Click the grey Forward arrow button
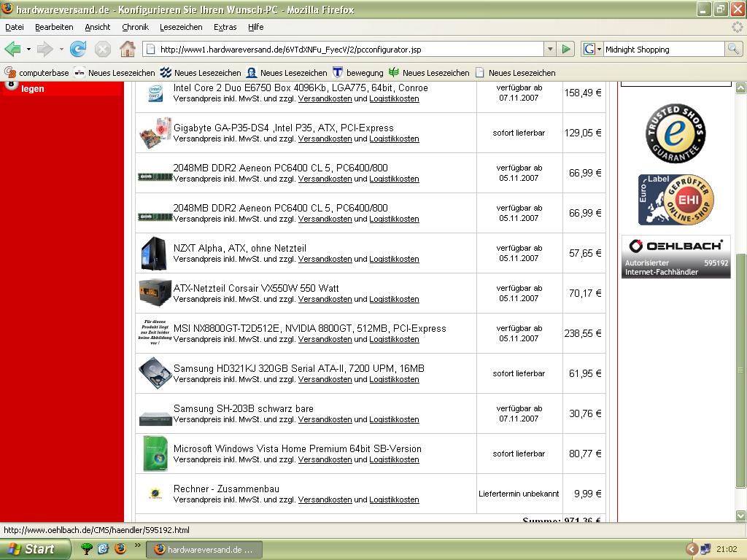The height and width of the screenshot is (560, 747). (45, 49)
